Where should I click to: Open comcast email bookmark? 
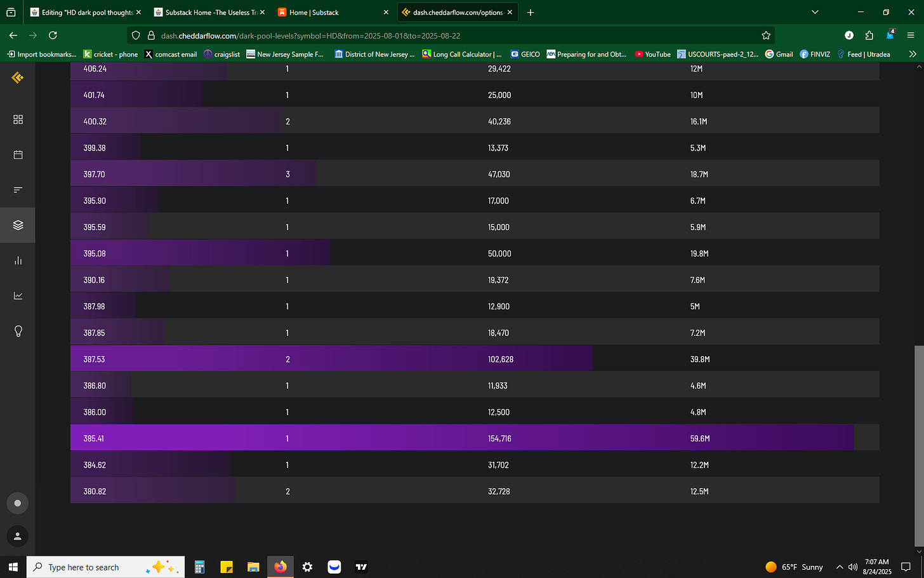pyautogui.click(x=171, y=54)
